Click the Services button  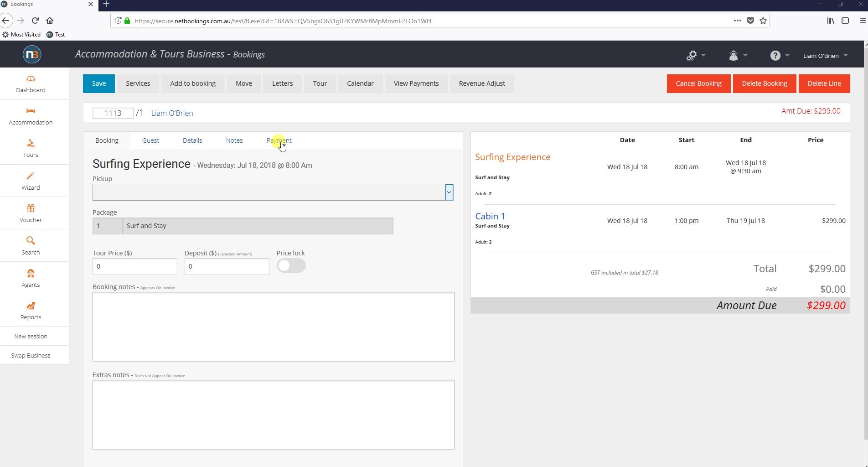[138, 83]
